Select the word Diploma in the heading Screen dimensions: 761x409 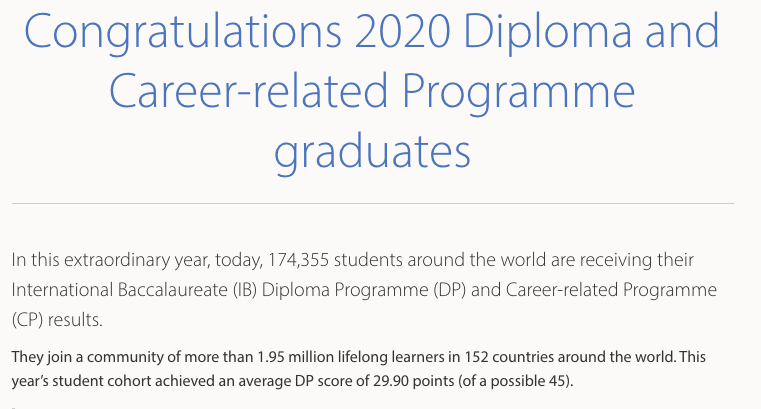pyautogui.click(x=548, y=32)
